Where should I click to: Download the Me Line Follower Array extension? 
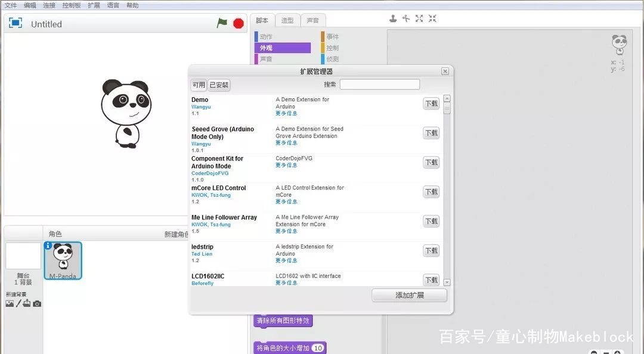[431, 221]
